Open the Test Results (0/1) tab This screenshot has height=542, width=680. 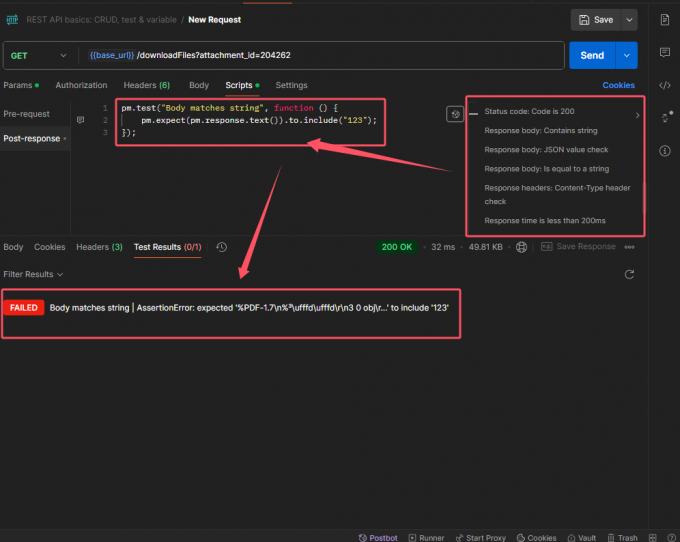167,247
